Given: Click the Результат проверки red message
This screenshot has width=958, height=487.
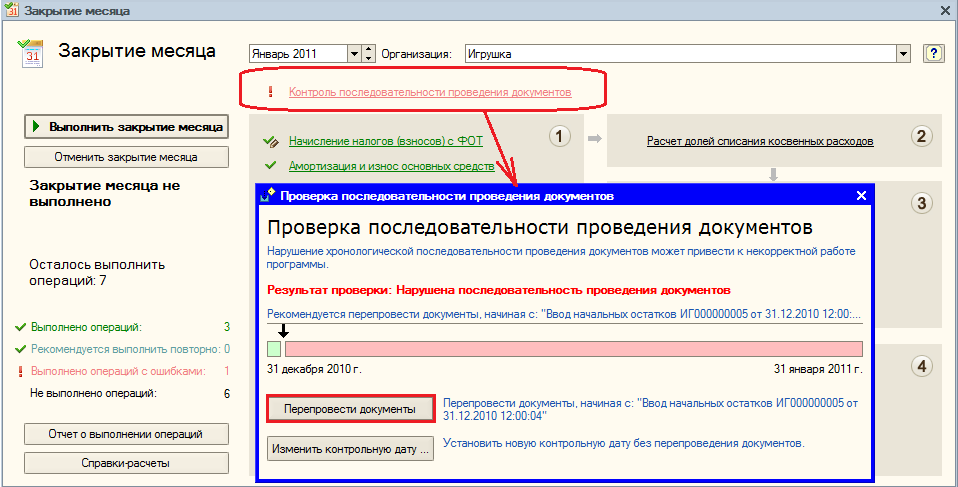Looking at the screenshot, I should 499,290.
